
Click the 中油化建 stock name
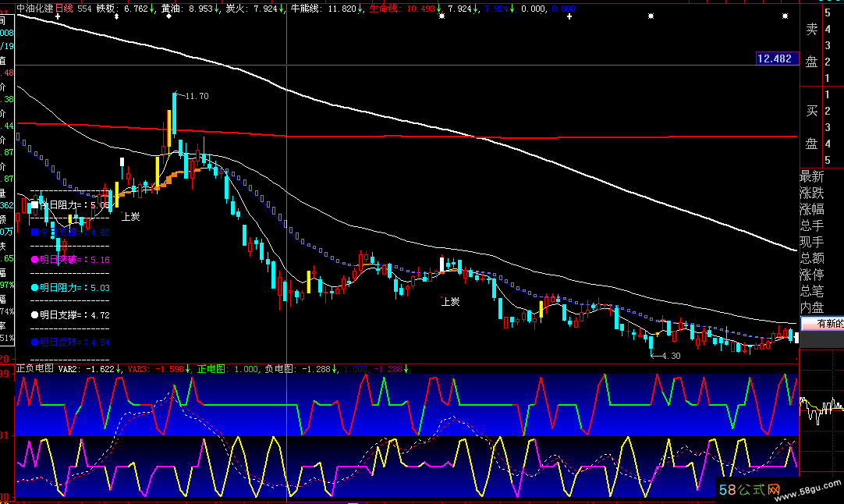(35, 9)
